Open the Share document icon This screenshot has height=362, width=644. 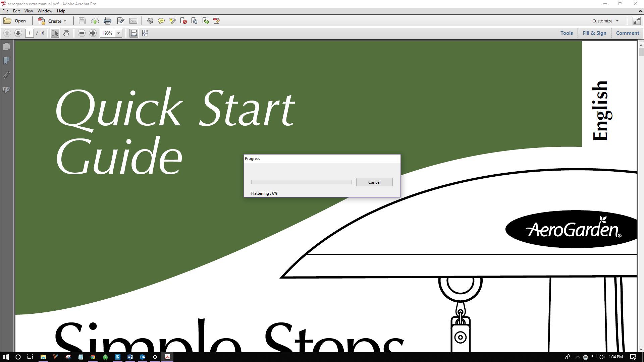(x=95, y=21)
